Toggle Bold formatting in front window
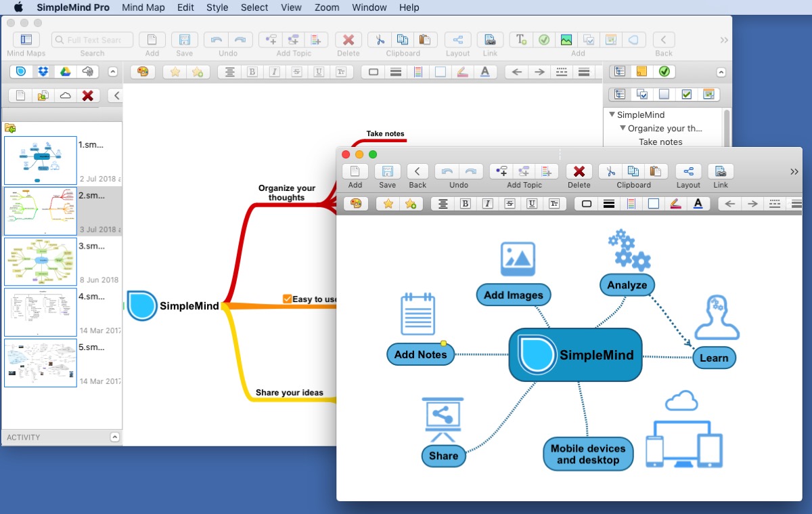This screenshot has width=812, height=514. pos(465,203)
